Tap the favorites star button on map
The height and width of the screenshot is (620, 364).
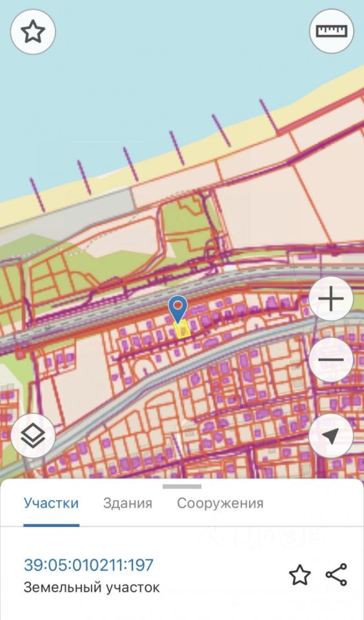click(33, 32)
